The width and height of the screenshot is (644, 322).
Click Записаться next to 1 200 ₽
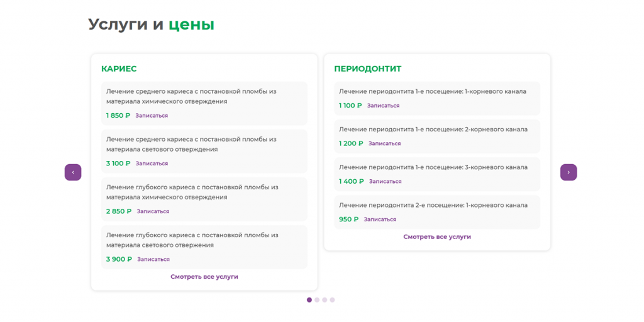(384, 143)
